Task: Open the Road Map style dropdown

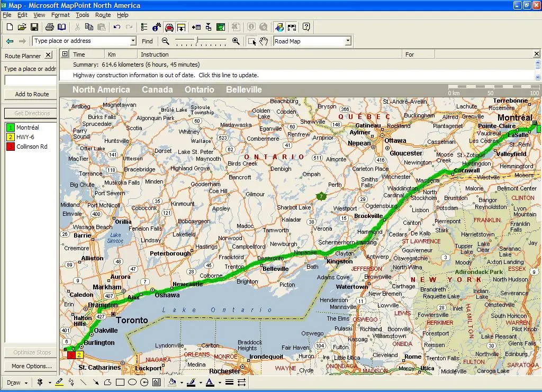Action: tap(348, 41)
